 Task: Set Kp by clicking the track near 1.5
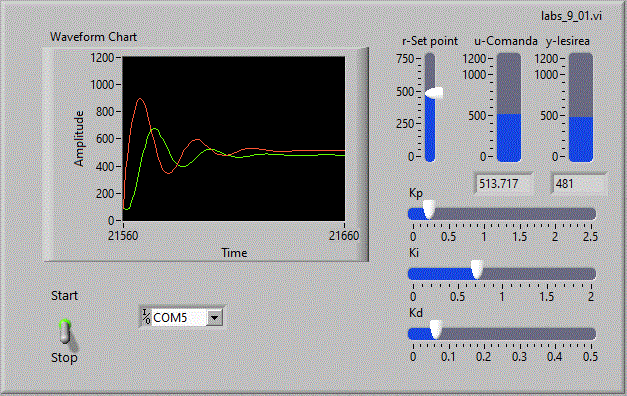tap(519, 214)
